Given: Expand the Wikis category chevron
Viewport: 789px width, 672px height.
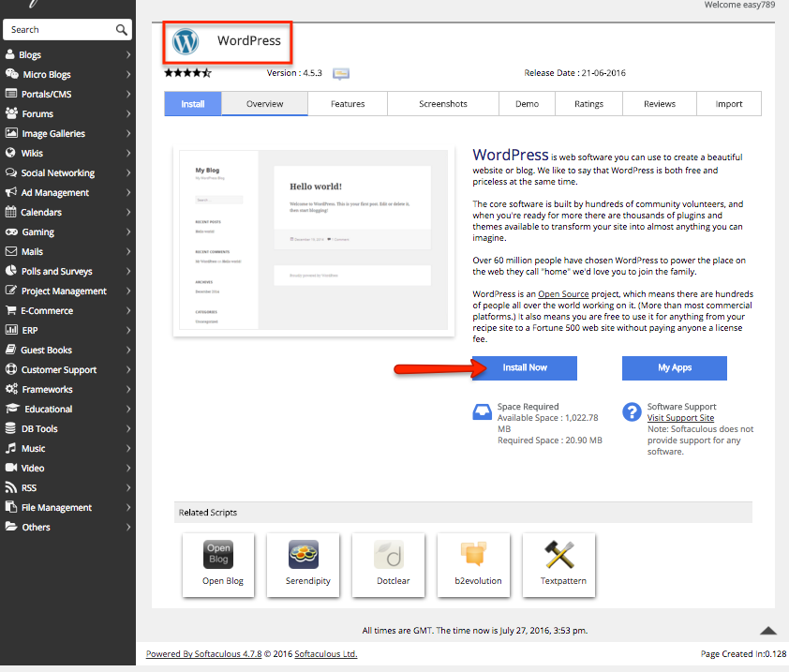Looking at the screenshot, I should (x=128, y=153).
